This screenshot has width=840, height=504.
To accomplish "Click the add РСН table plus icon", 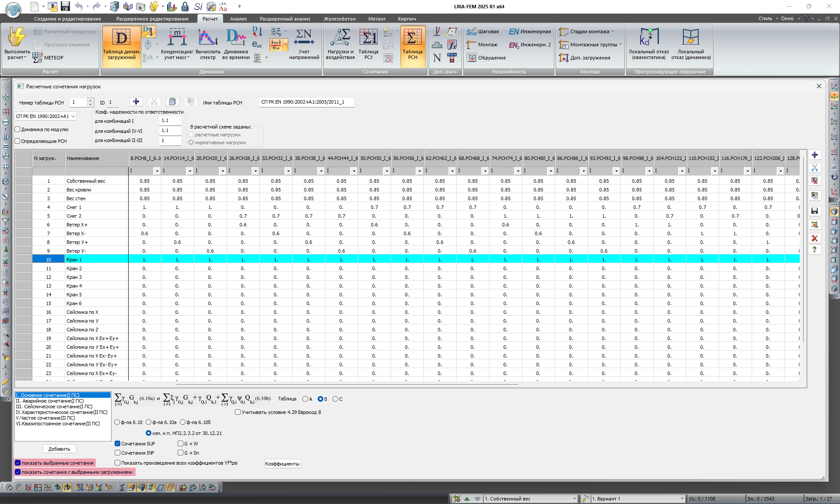I will tap(136, 102).
